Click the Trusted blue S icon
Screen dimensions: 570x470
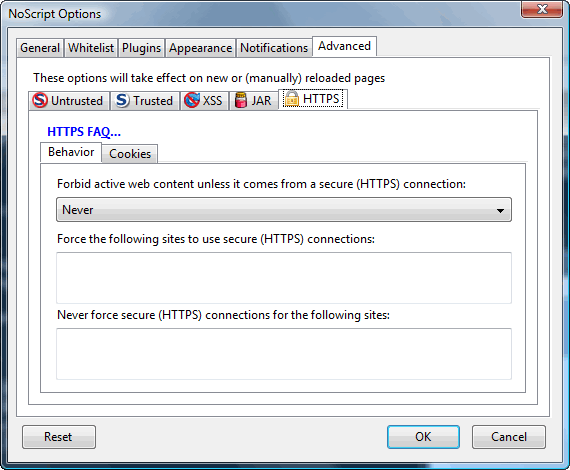click(122, 100)
